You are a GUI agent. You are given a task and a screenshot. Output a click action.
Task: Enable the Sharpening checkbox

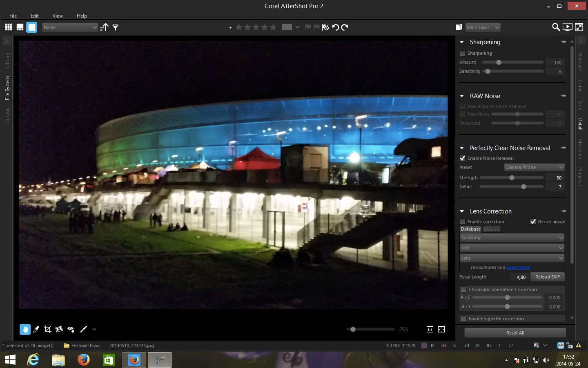tap(462, 53)
